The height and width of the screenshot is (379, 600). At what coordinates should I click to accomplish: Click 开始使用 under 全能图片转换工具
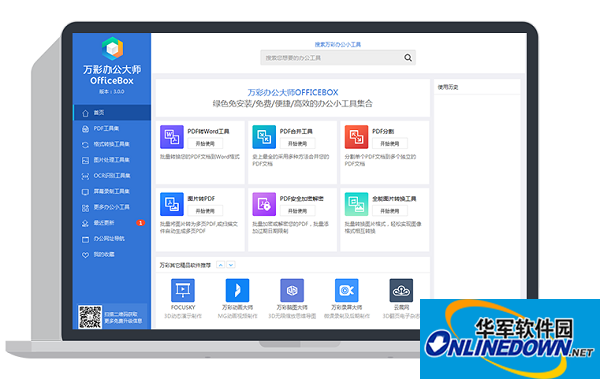pyautogui.click(x=390, y=211)
